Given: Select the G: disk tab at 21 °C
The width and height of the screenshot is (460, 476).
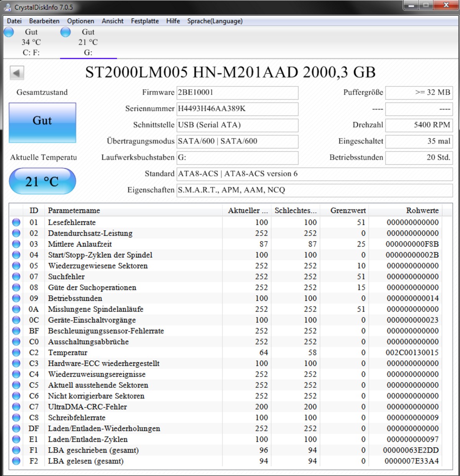Looking at the screenshot, I should [x=88, y=42].
